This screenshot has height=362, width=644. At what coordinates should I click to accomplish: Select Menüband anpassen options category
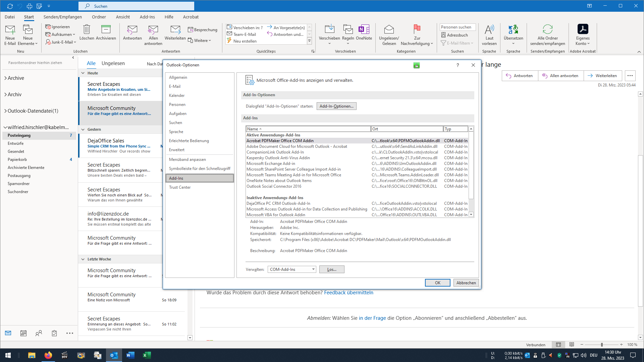200,160
